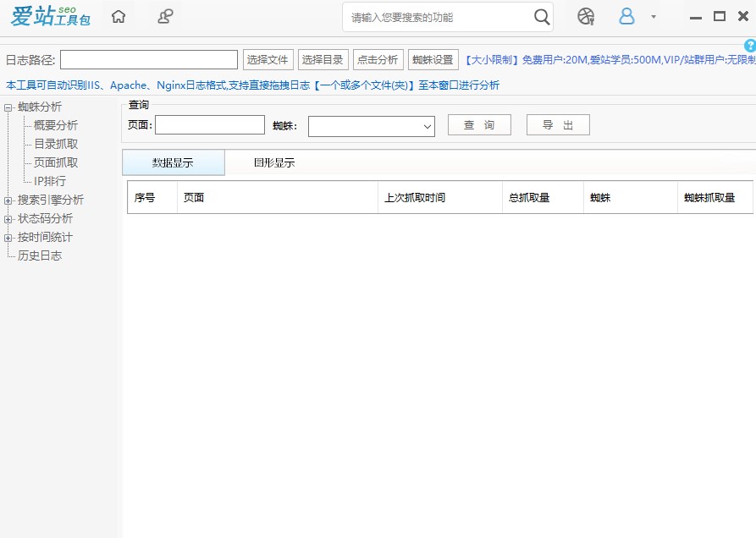Open the help question mark icon on the right
The width and height of the screenshot is (756, 538).
click(750, 45)
